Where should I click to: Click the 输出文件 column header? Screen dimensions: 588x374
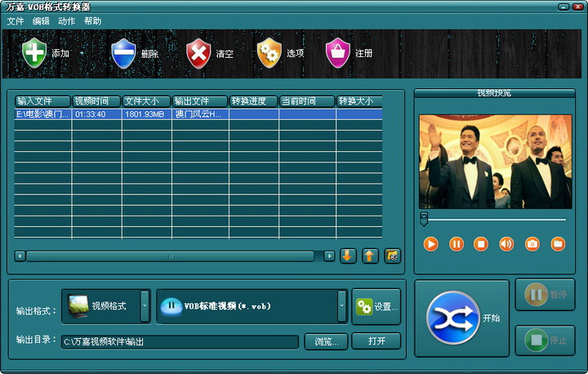point(200,101)
